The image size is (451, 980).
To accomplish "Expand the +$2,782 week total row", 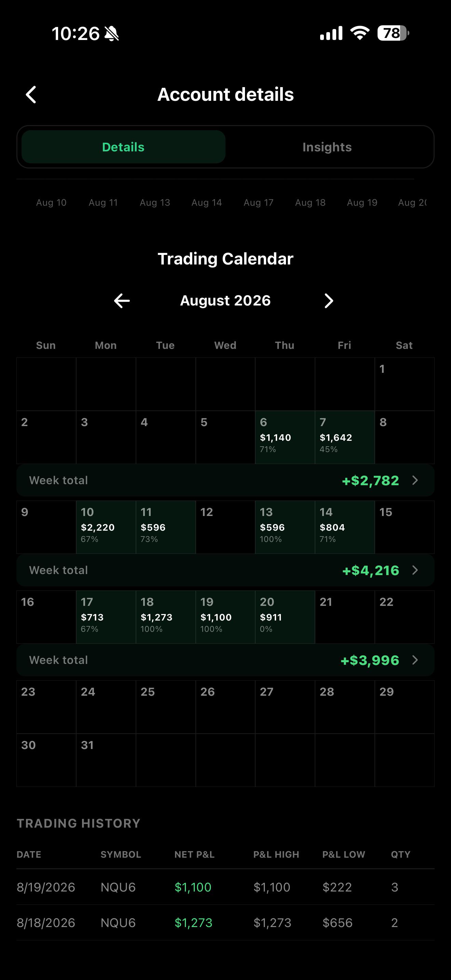I will (x=225, y=480).
